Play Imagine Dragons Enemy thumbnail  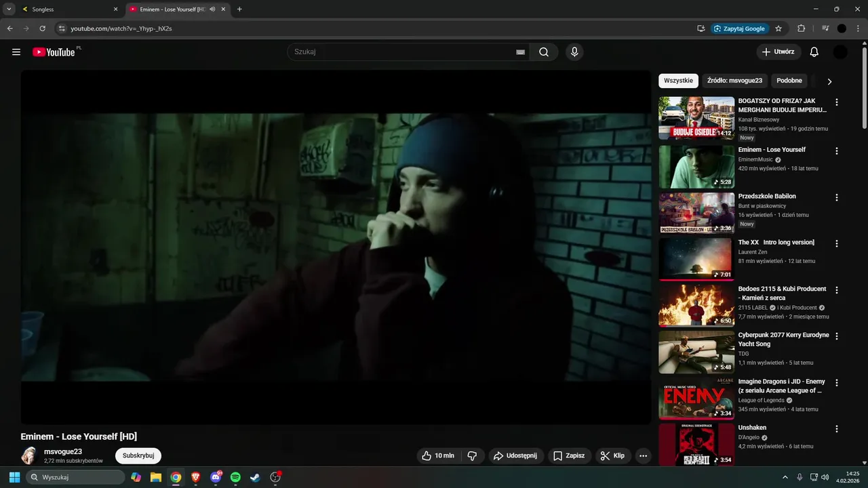(x=696, y=399)
